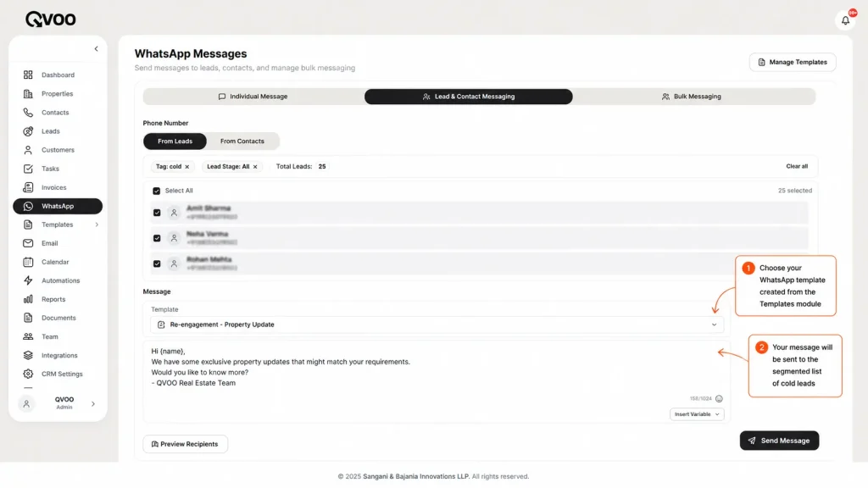Open the Insert Variable dropdown
Image resolution: width=868 pixels, height=488 pixels.
(x=697, y=414)
